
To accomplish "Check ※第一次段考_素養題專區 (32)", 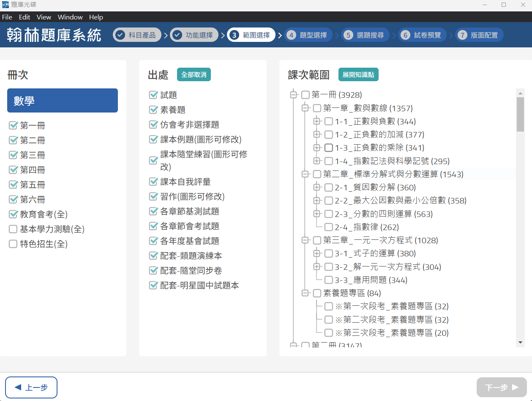I will click(x=329, y=306).
